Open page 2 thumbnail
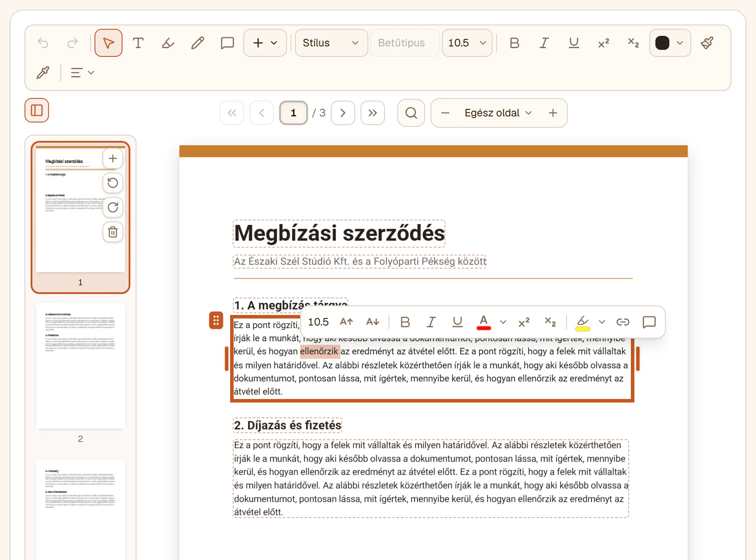Viewport: 756px width, 560px height. tap(80, 366)
